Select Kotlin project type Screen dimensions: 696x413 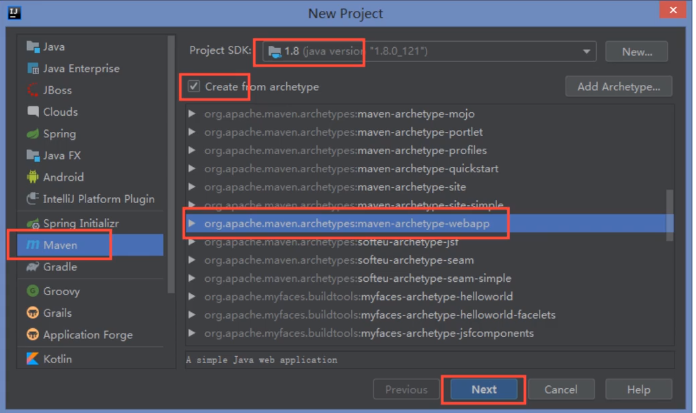(x=91, y=358)
